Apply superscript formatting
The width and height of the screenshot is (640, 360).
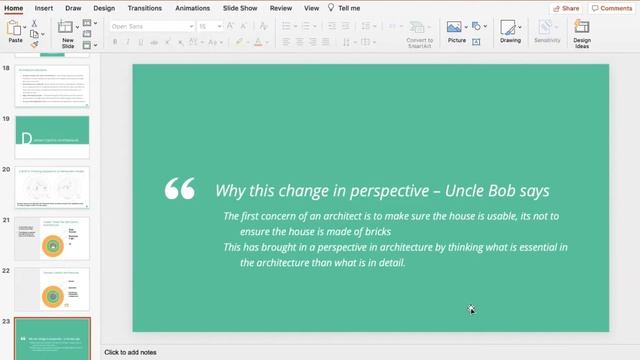pyautogui.click(x=167, y=42)
